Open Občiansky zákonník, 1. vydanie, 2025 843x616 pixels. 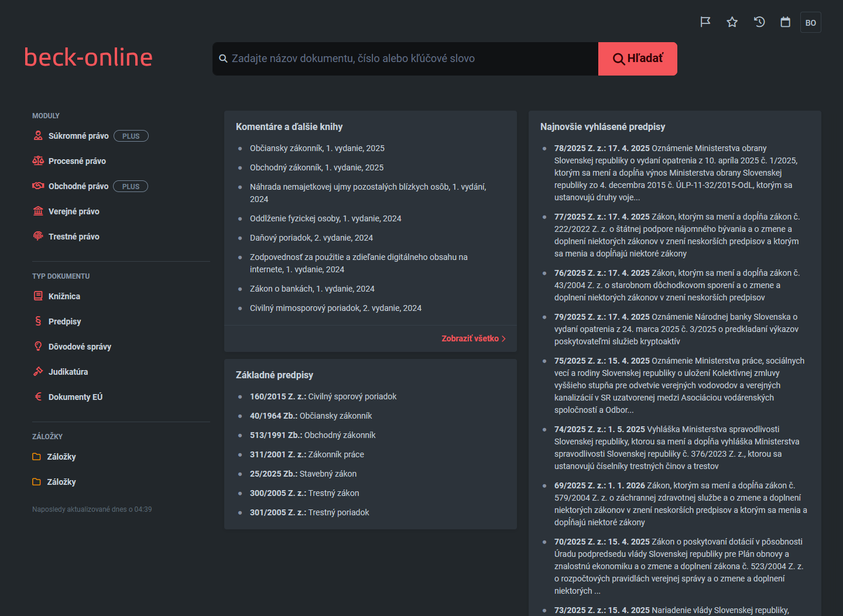pyautogui.click(x=317, y=148)
